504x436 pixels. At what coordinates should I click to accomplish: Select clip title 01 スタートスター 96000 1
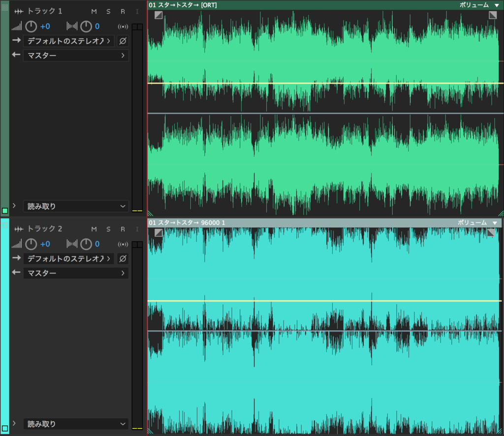(187, 222)
